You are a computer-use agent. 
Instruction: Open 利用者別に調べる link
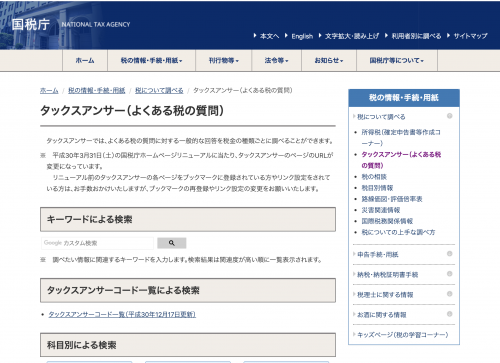point(416,36)
